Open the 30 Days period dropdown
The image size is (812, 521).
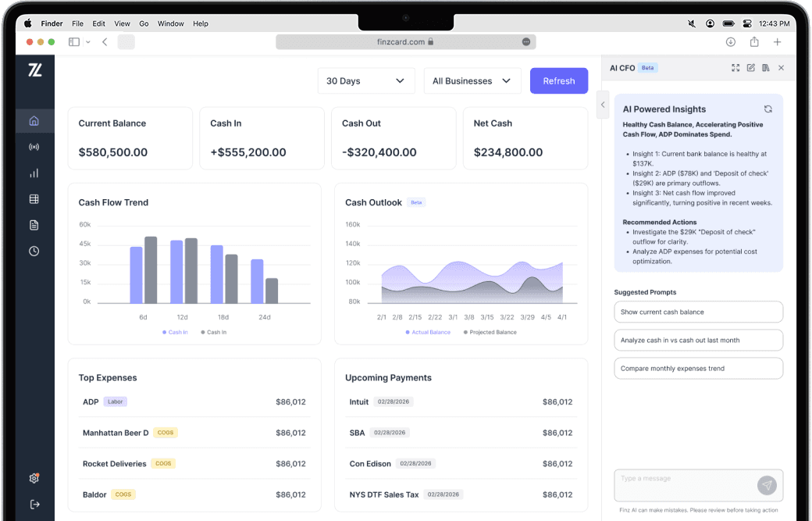tap(366, 80)
